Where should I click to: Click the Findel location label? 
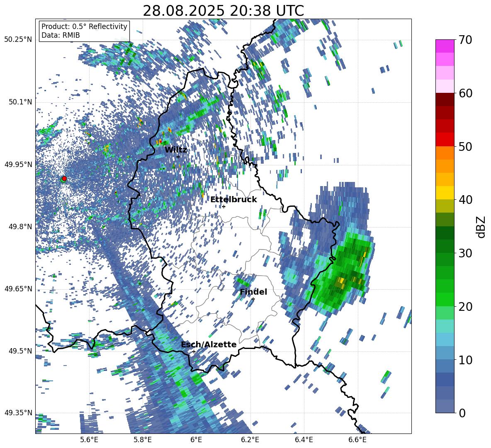[x=253, y=292]
